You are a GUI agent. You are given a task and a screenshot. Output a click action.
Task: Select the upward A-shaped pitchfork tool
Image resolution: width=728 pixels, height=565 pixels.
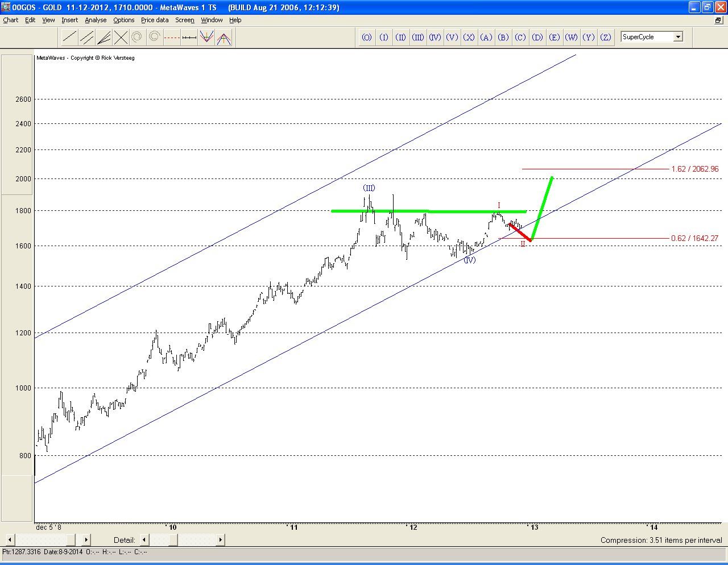click(224, 38)
